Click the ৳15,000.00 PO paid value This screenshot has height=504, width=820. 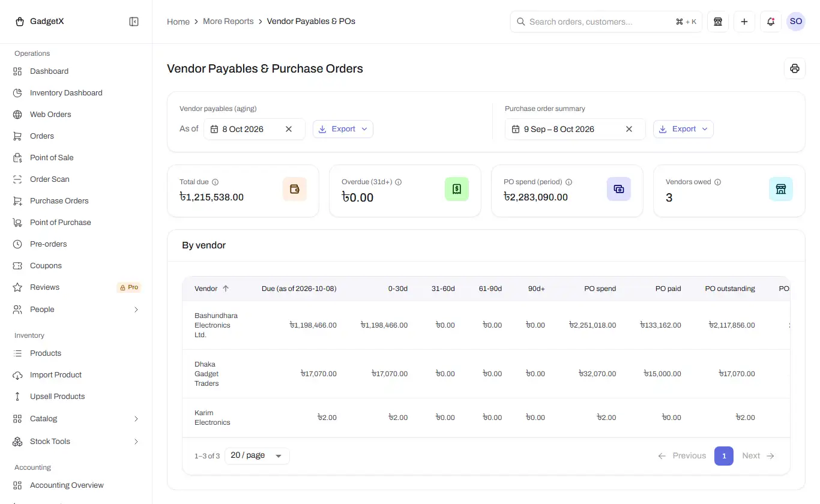[663, 374]
